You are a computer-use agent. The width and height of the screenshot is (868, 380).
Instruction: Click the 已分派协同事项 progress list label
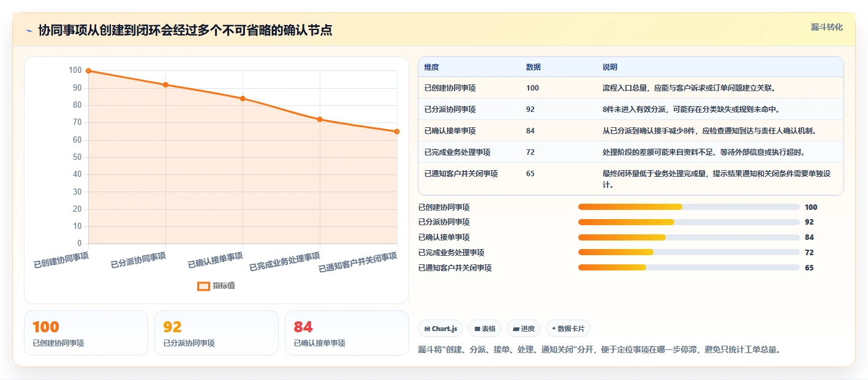(x=444, y=222)
